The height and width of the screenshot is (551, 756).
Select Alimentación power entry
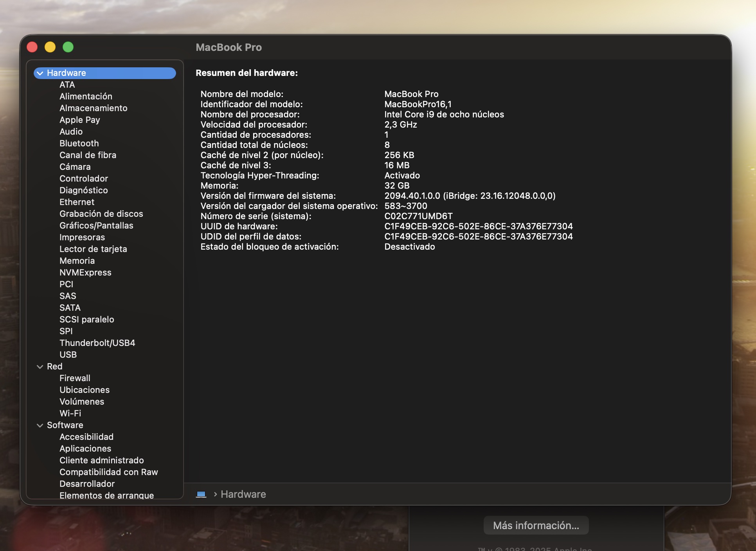click(86, 96)
